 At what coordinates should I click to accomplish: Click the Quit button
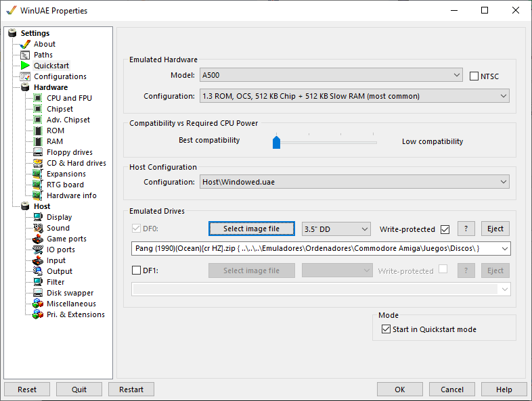click(79, 390)
